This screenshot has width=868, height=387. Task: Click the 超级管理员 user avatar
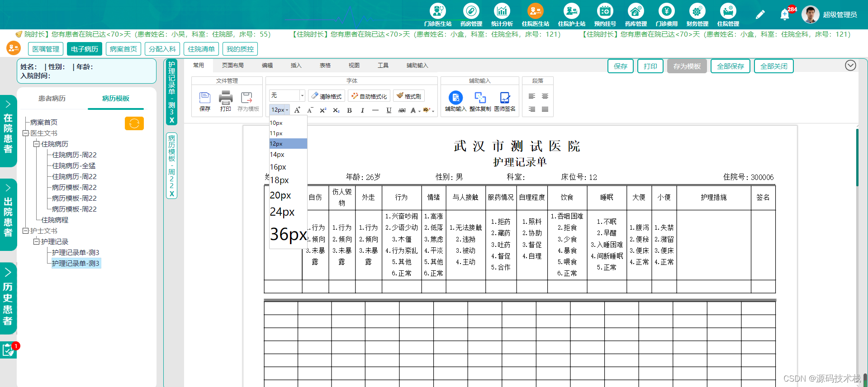pyautogui.click(x=810, y=14)
